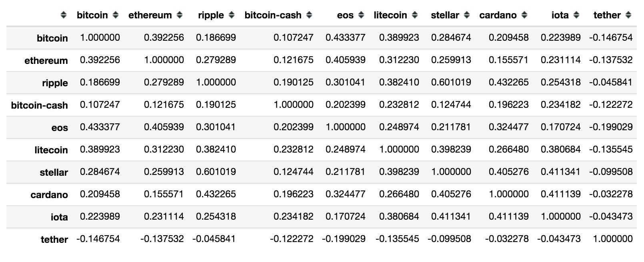Click the 0.601019 cell in the ripple row
644x262 pixels.
pyautogui.click(x=451, y=82)
